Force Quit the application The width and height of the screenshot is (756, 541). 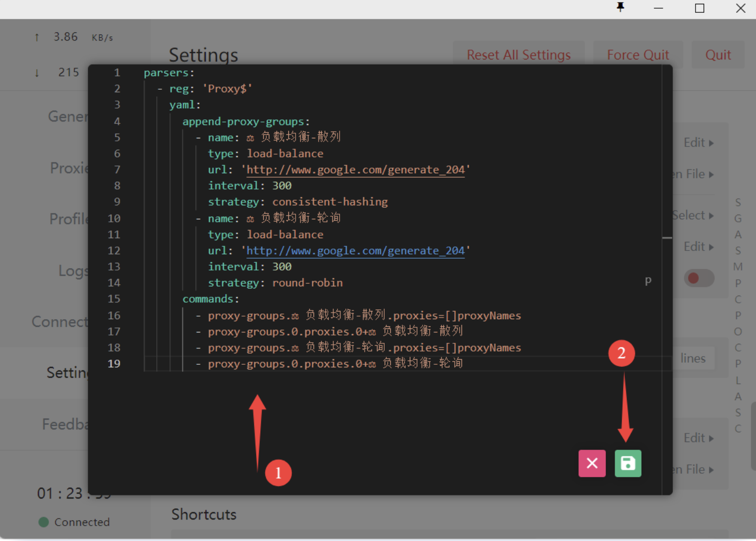pos(638,55)
